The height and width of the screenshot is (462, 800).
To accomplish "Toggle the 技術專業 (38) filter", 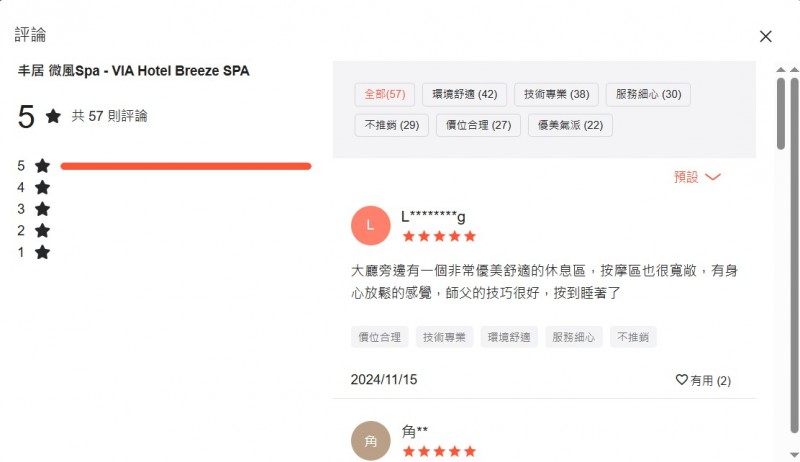I will [556, 94].
